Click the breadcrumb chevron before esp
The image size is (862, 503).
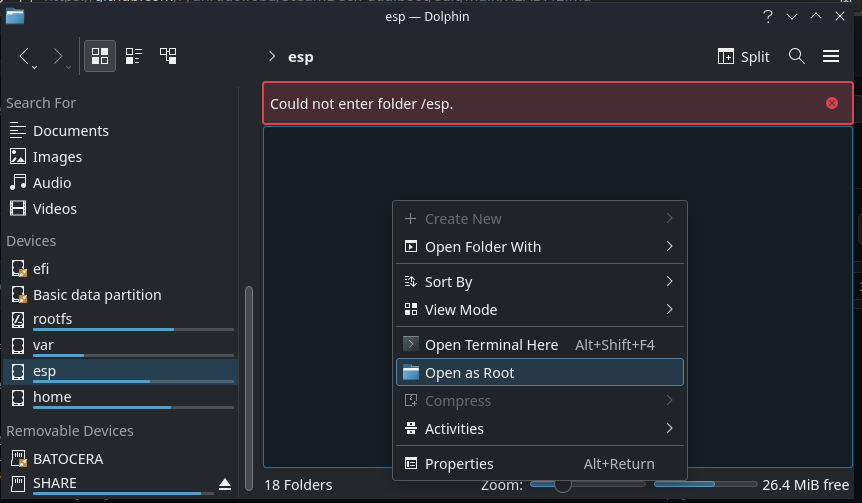[x=272, y=56]
